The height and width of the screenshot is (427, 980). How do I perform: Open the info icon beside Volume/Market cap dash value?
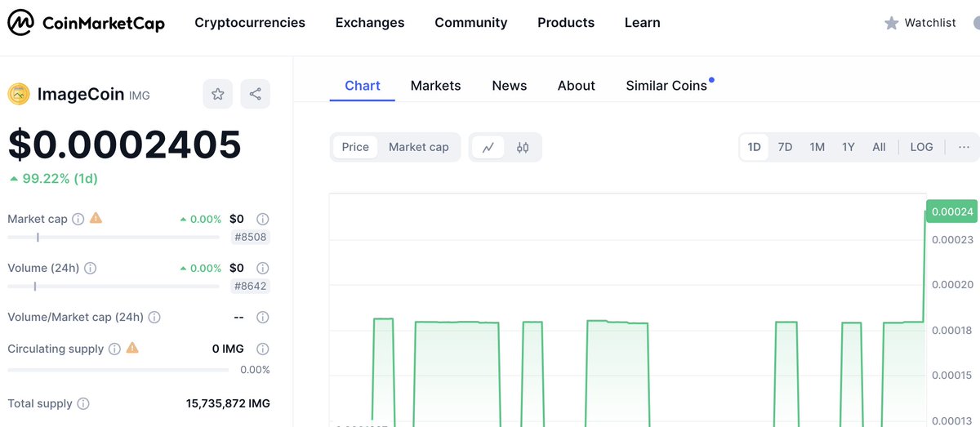pos(263,317)
